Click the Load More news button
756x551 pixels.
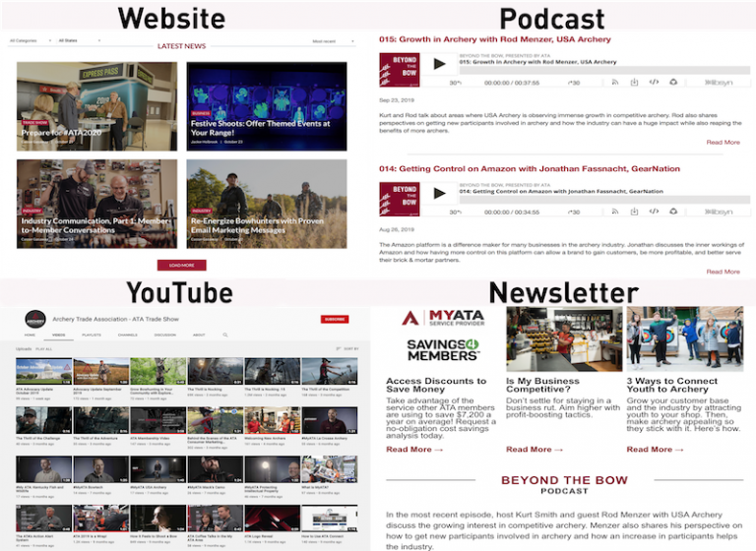pyautogui.click(x=181, y=265)
